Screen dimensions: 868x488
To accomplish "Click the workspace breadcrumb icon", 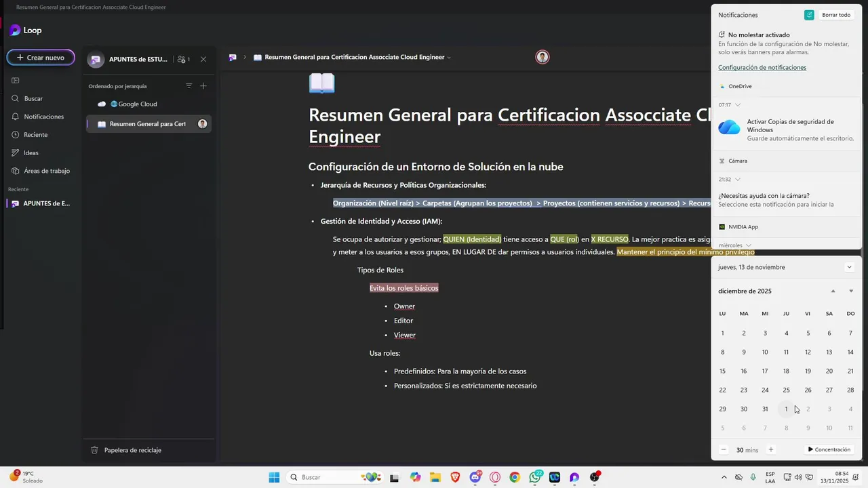I will (x=233, y=58).
